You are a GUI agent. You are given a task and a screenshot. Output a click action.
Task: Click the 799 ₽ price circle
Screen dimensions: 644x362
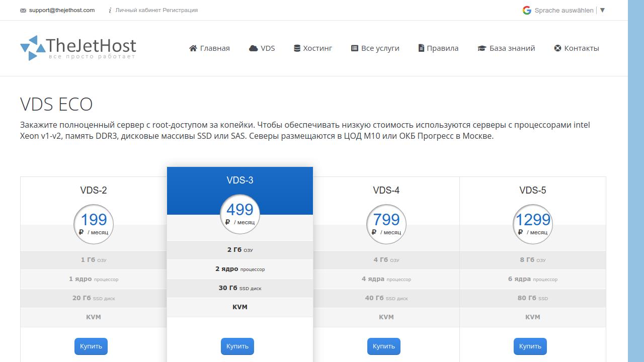386,224
